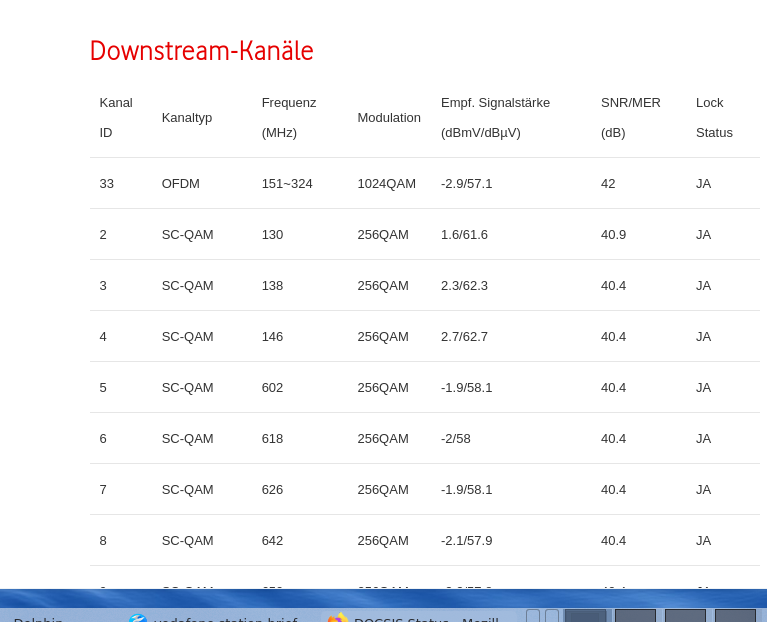
Task: Select the SNR/MER (dB) column header
Action: pos(631,118)
